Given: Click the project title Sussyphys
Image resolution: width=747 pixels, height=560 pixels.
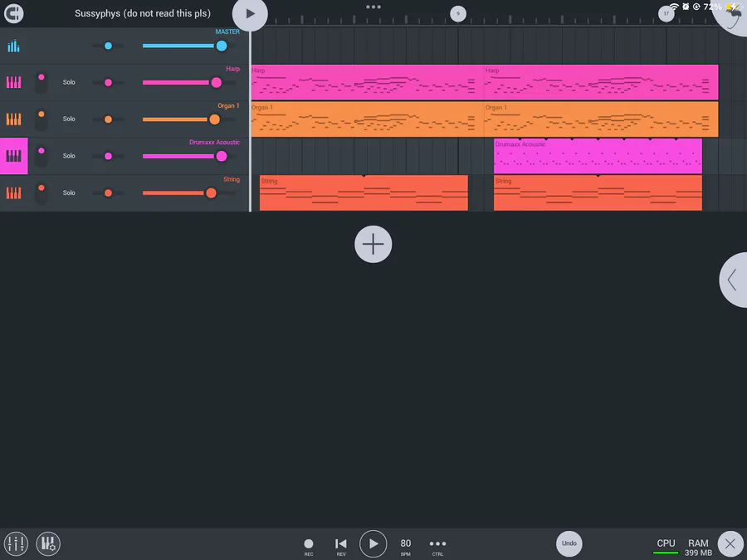Looking at the screenshot, I should click(x=143, y=13).
